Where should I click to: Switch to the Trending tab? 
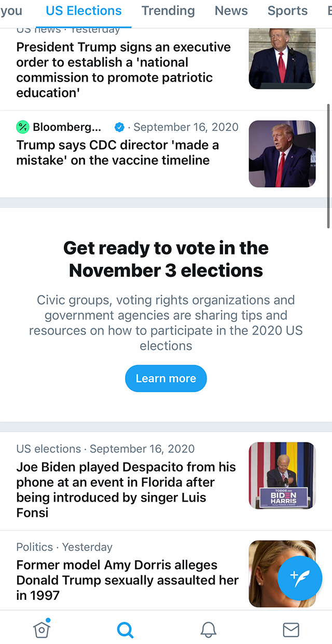point(168,10)
